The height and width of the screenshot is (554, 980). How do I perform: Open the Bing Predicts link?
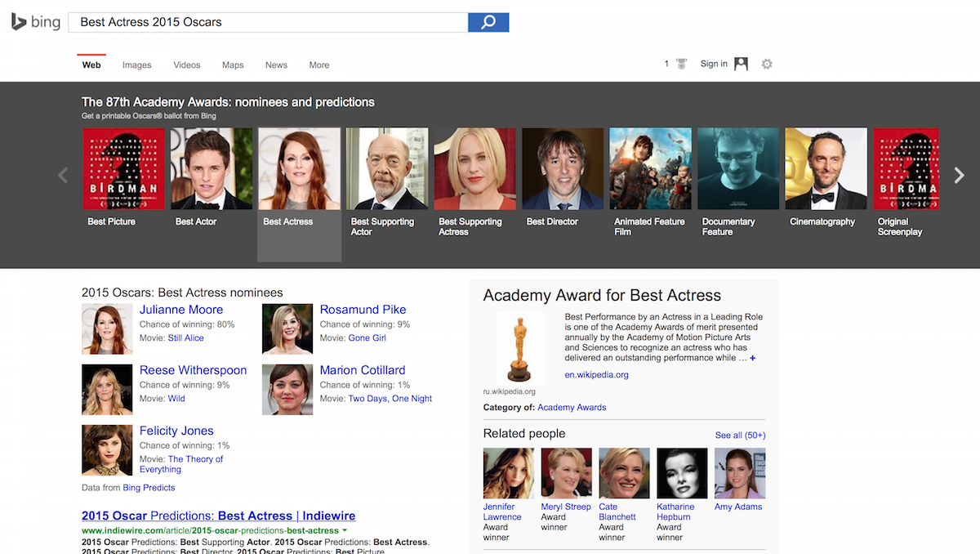[149, 488]
